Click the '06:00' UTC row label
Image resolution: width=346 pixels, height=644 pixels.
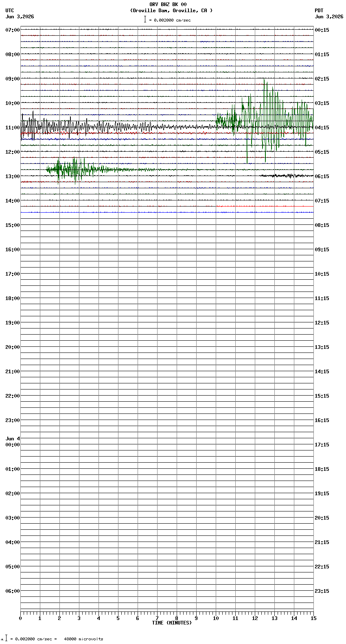pos(13,591)
